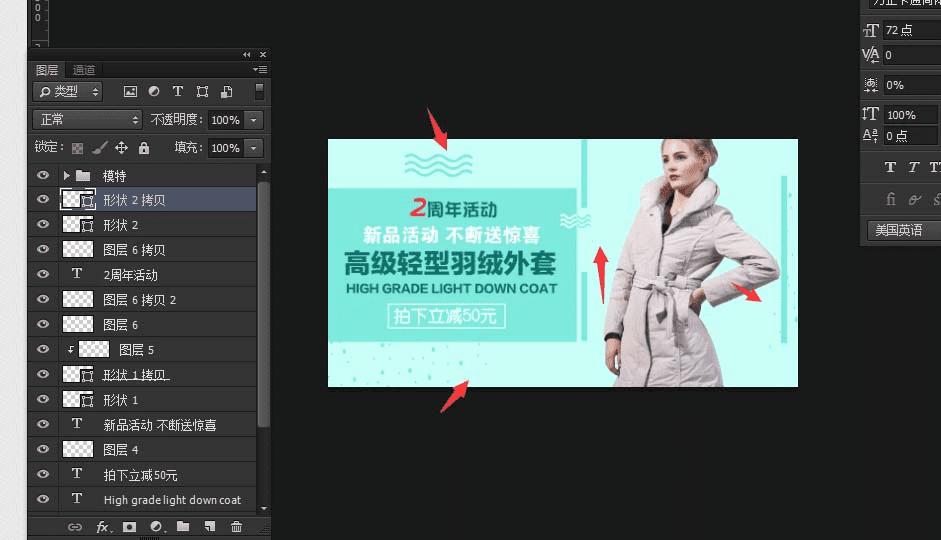This screenshot has width=941, height=540.
Task: Click layers list scroll down arrow
Action: pos(263,508)
